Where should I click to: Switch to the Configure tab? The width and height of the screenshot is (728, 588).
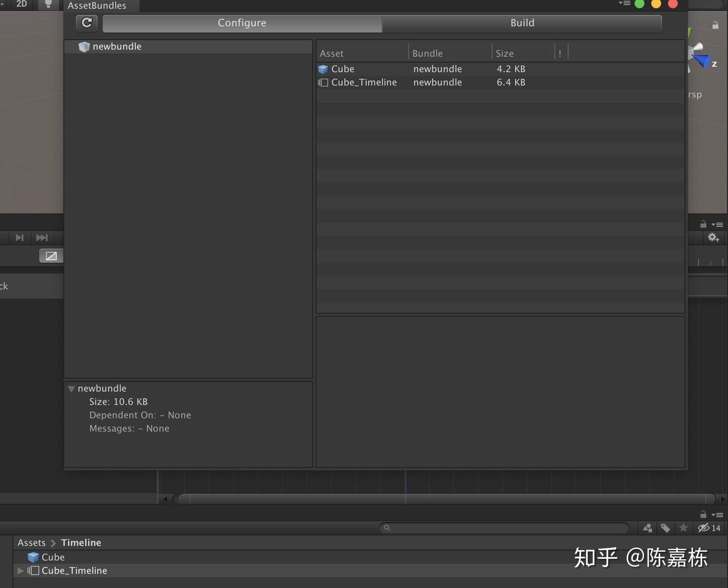click(x=242, y=23)
